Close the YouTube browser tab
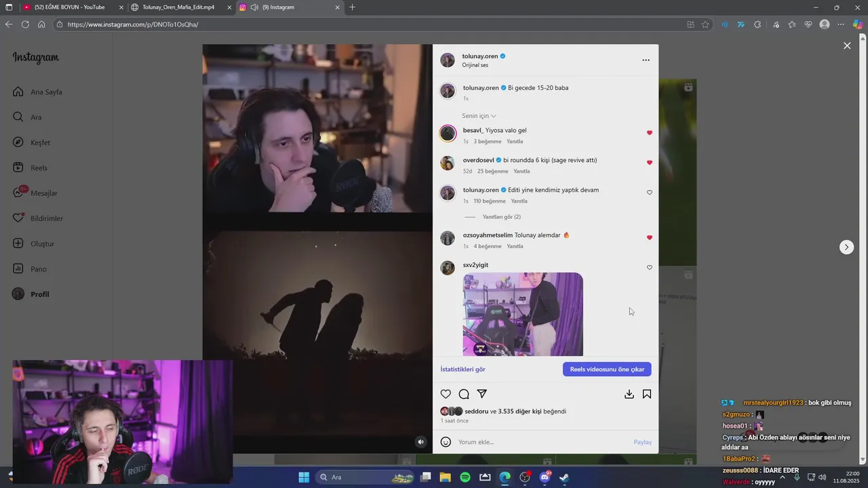This screenshot has width=868, height=488. (x=121, y=7)
